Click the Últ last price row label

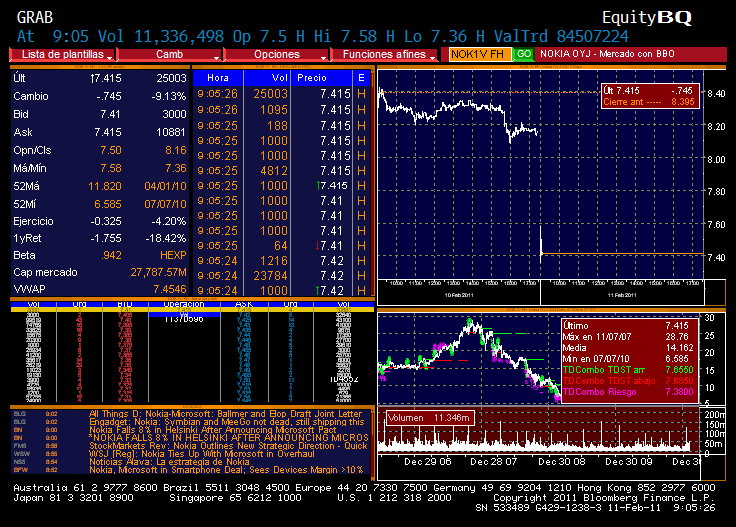(19, 78)
